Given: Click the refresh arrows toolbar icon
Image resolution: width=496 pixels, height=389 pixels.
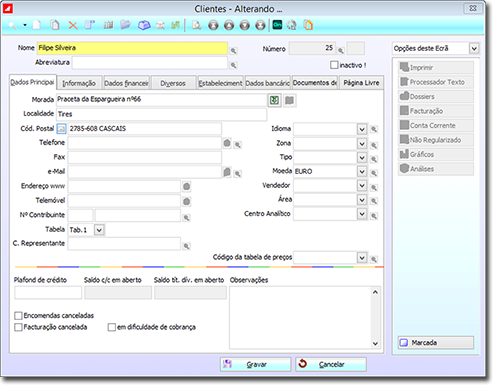Looking at the screenshot, I should (292, 25).
